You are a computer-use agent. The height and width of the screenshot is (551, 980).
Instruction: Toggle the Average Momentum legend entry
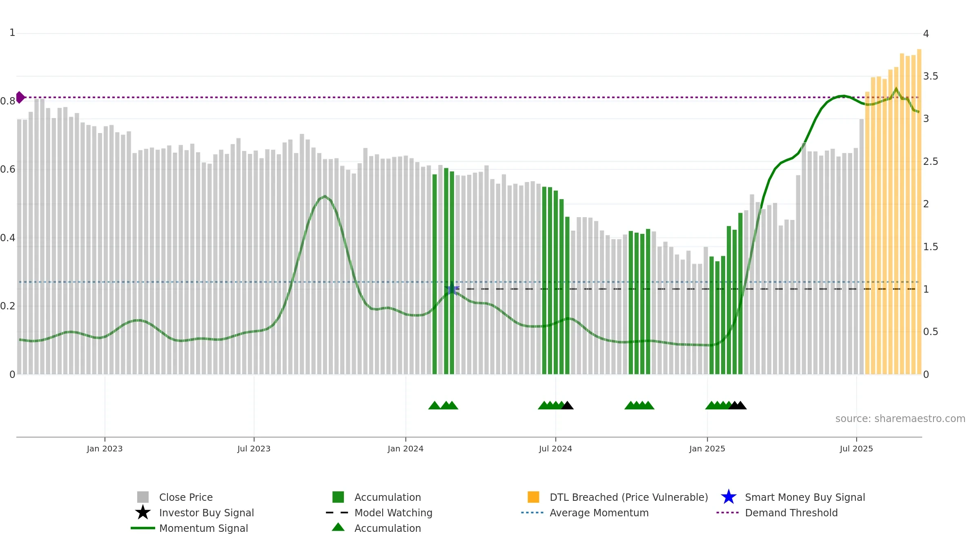point(585,513)
